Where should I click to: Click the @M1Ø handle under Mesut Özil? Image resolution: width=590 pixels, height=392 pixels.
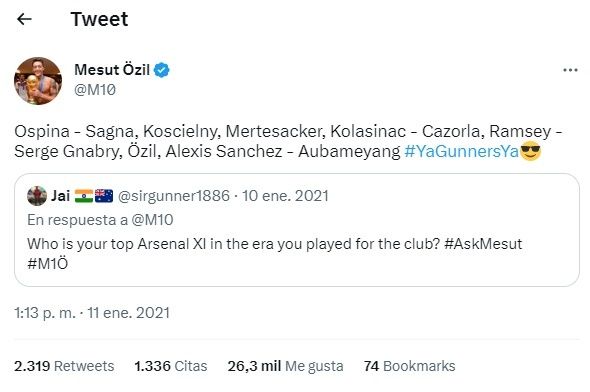coord(95,90)
